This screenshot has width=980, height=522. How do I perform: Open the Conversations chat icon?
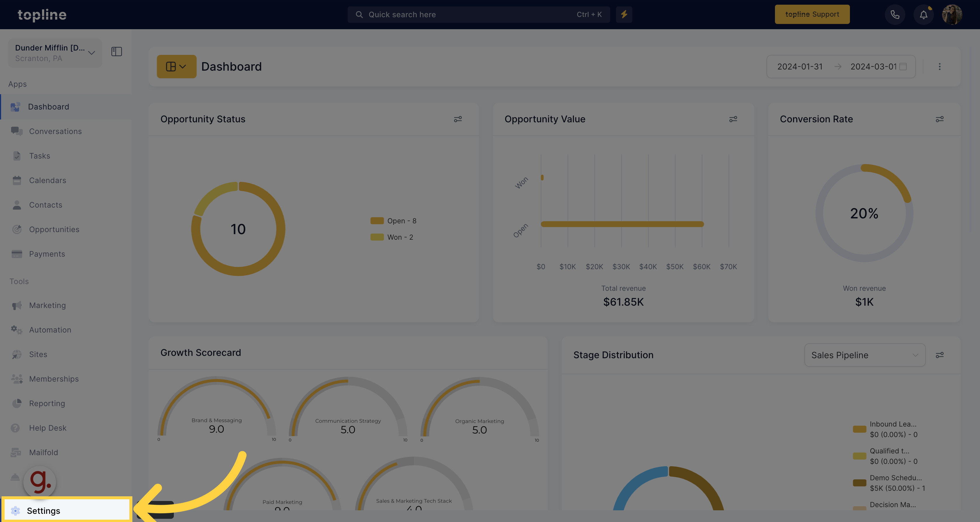pos(17,131)
